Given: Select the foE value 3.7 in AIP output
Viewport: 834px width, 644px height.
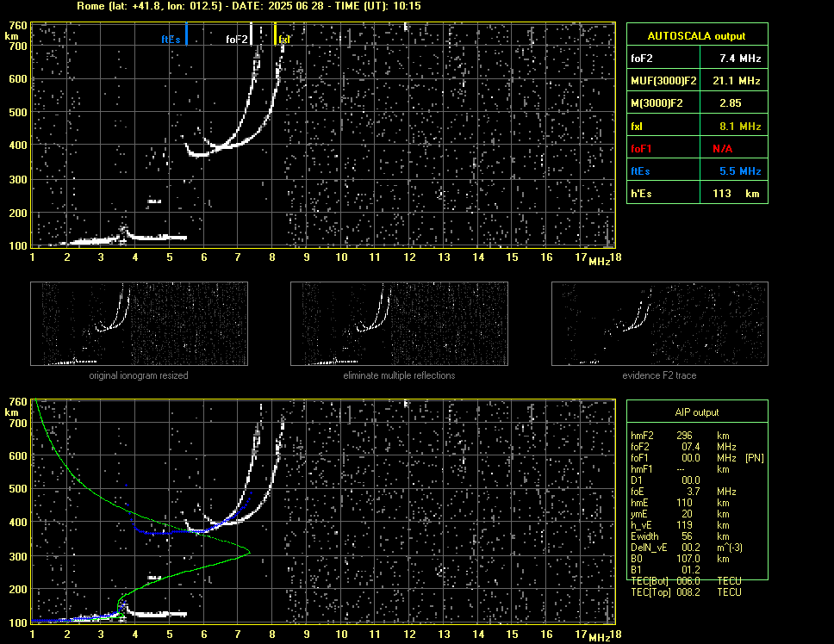Looking at the screenshot, I should click(693, 492).
